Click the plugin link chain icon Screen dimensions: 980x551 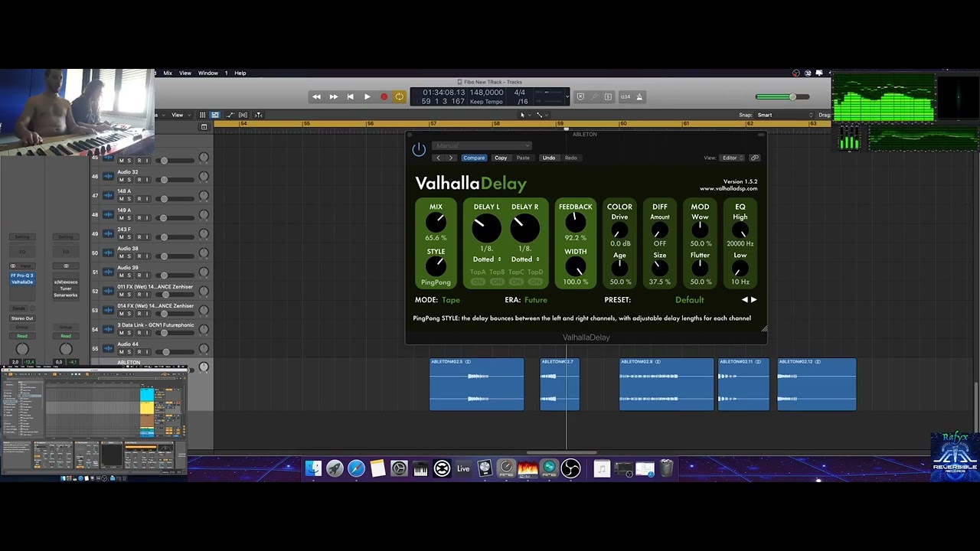click(754, 158)
